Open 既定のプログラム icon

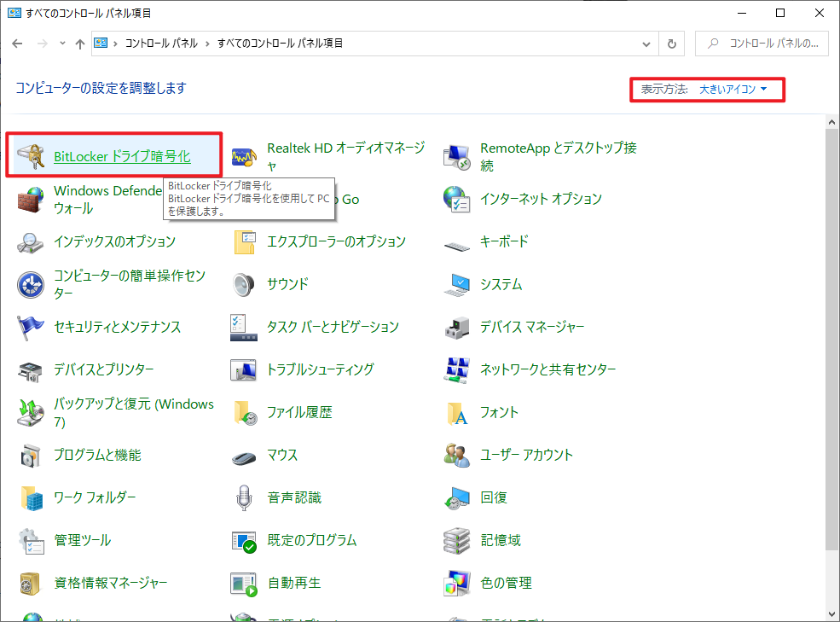pyautogui.click(x=244, y=540)
